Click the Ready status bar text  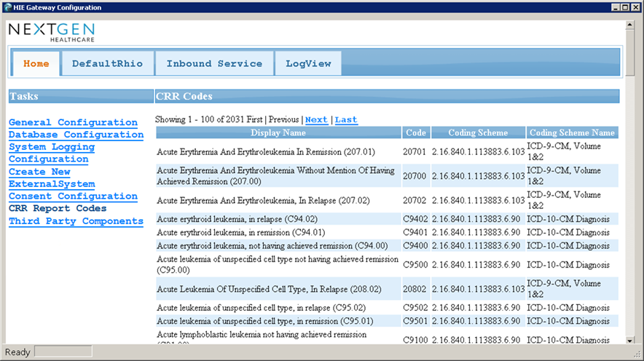tap(17, 352)
